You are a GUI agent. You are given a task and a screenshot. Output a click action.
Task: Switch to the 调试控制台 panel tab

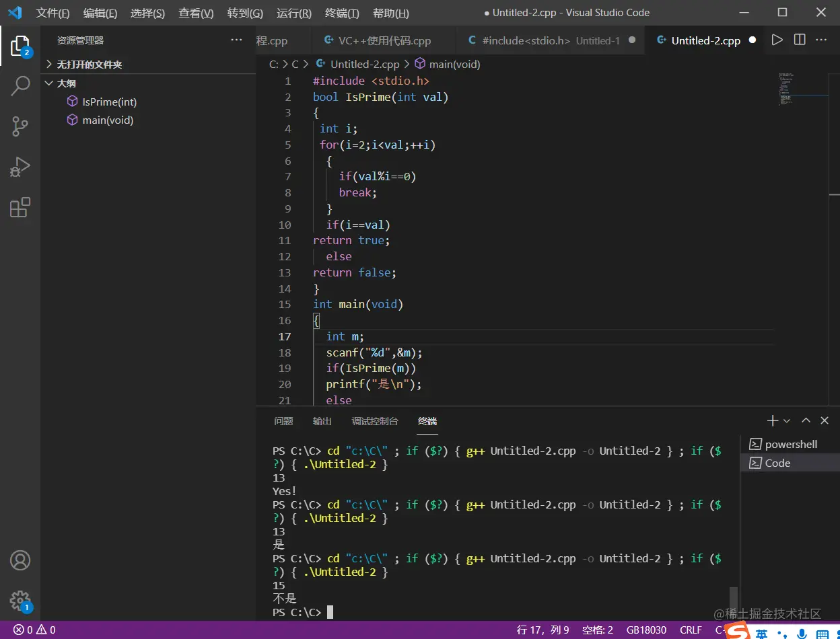pyautogui.click(x=375, y=421)
